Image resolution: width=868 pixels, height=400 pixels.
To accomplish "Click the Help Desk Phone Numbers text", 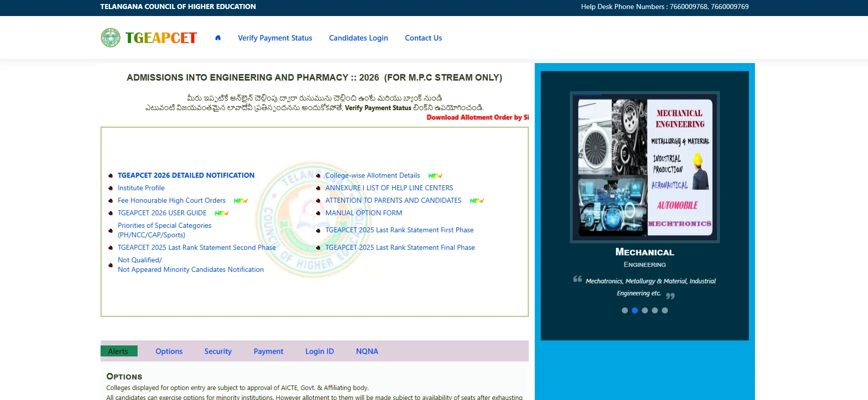I will tap(665, 7).
